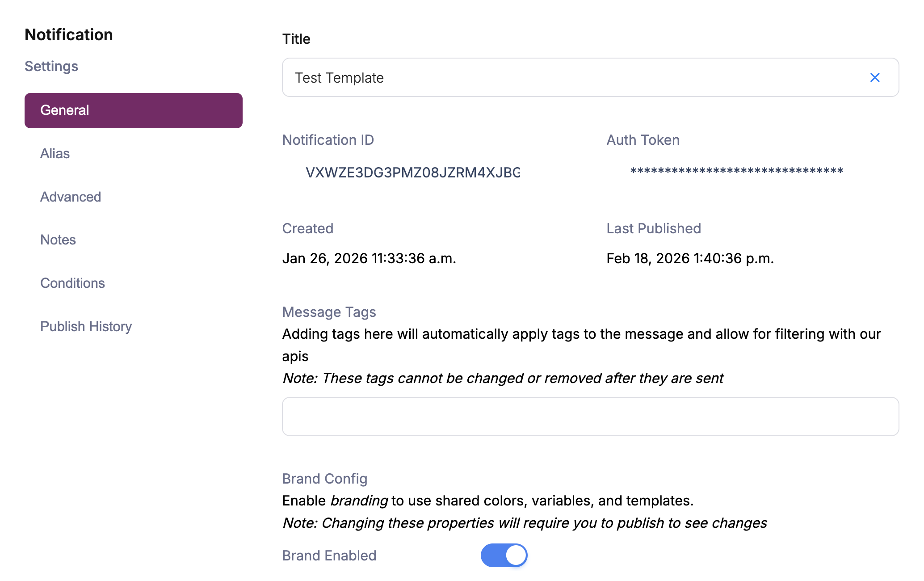This screenshot has height=581, width=924.
Task: Open the Notes section
Action: pos(58,240)
